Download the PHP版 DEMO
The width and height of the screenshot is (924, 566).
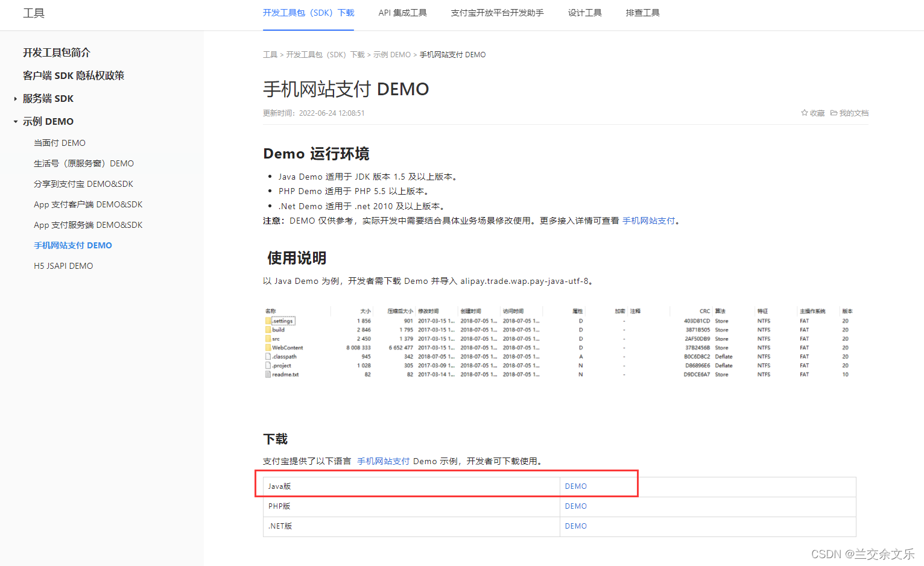tap(576, 506)
